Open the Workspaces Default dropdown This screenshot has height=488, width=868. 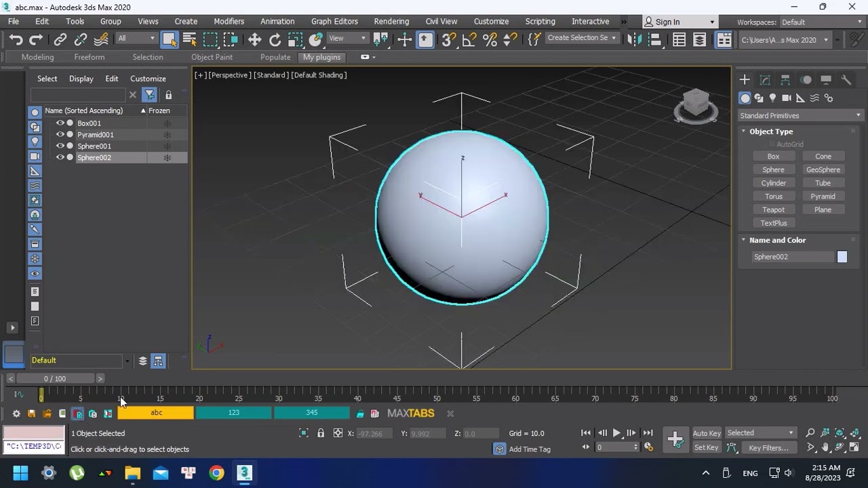point(821,22)
